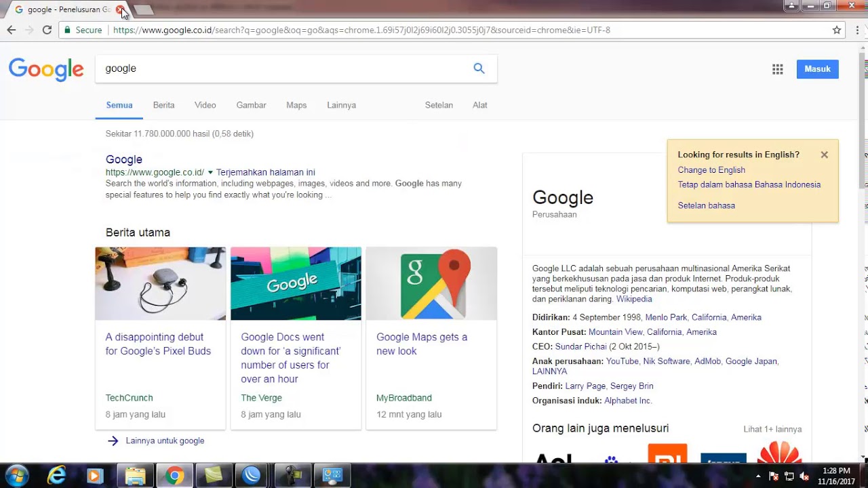Open a new tab button

[144, 9]
